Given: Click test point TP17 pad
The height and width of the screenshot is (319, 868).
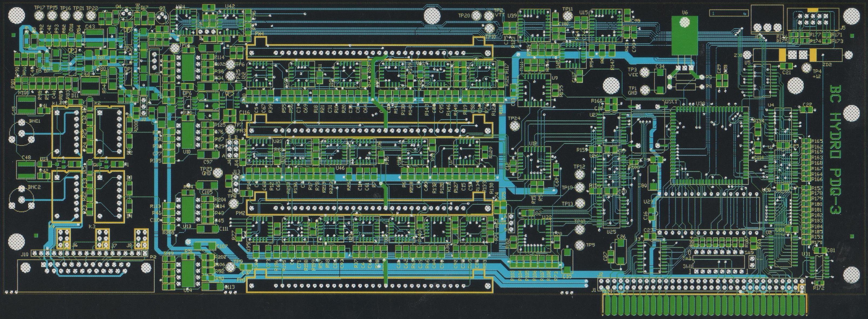Looking at the screenshot, I should 39,15.
